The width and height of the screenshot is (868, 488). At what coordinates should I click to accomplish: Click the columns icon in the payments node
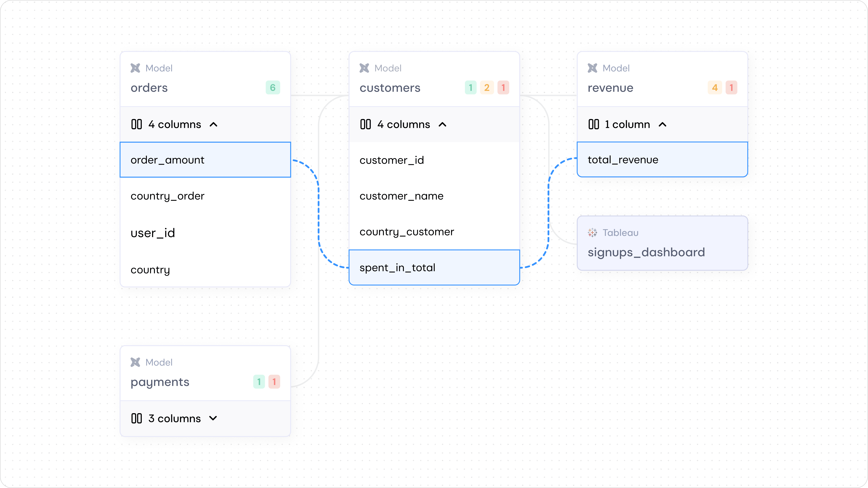[x=137, y=418]
